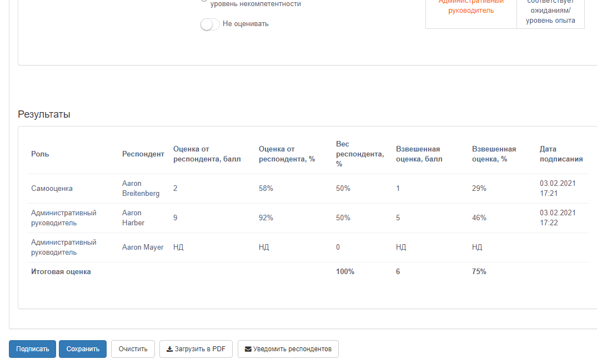Click the "58%" score cell
Image resolution: width=597 pixels, height=364 pixels.
[x=266, y=188]
